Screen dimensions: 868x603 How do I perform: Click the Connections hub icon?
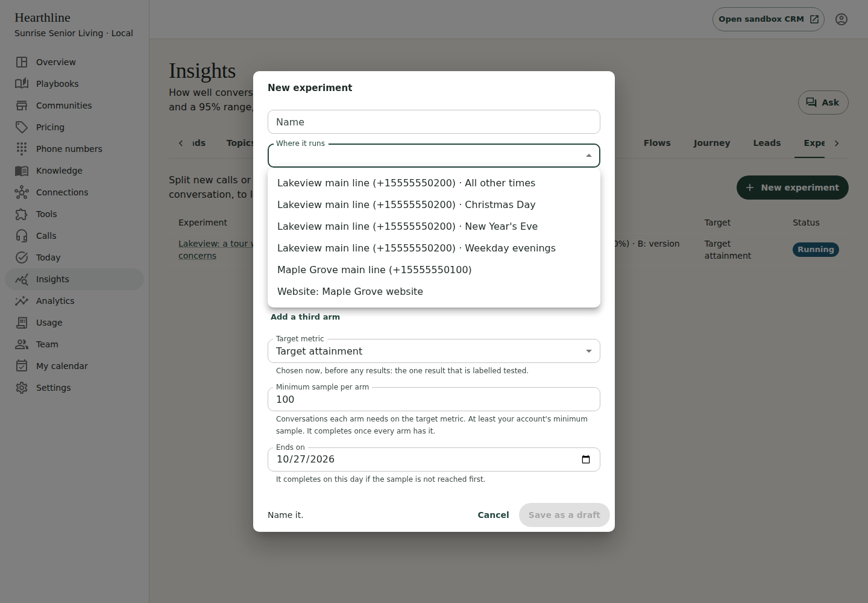22,192
